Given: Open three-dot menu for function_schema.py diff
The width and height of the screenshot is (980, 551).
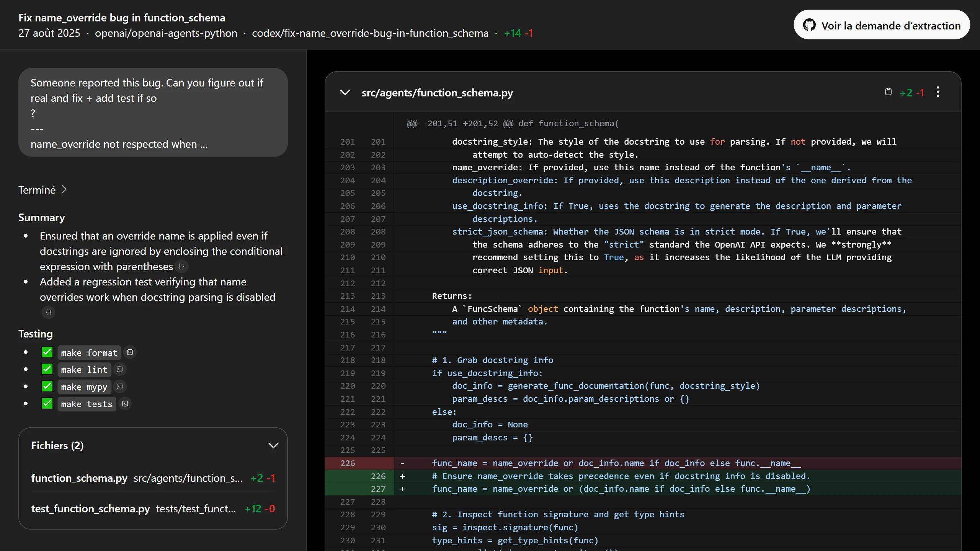Looking at the screenshot, I should 938,92.
